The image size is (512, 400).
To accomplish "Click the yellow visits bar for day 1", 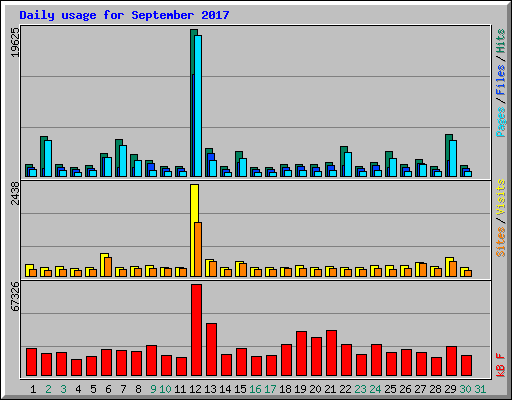I will pos(29,271).
